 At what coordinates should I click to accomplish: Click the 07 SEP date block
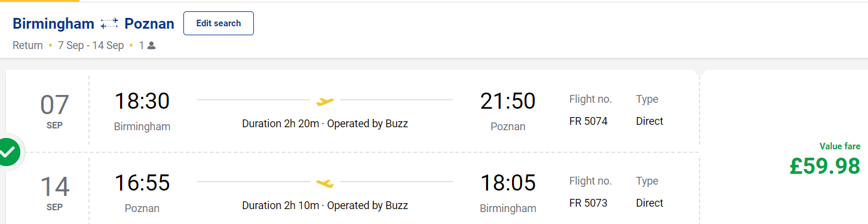(54, 111)
